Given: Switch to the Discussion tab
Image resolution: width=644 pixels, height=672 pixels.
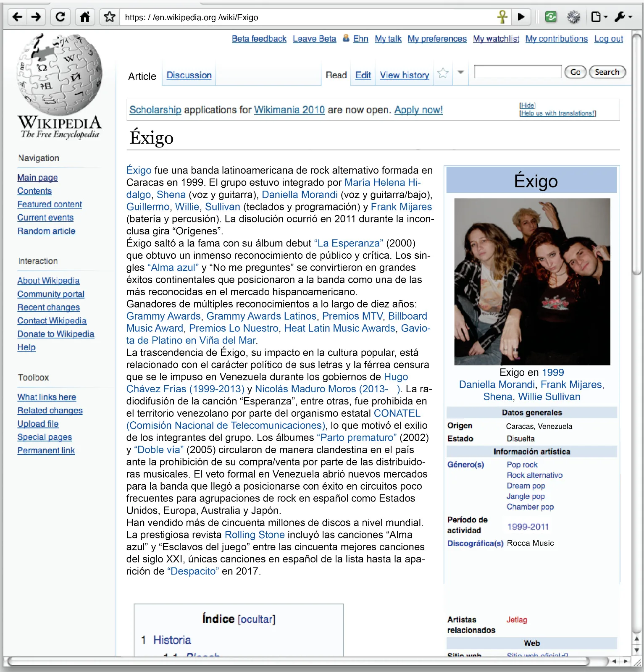Looking at the screenshot, I should (189, 75).
